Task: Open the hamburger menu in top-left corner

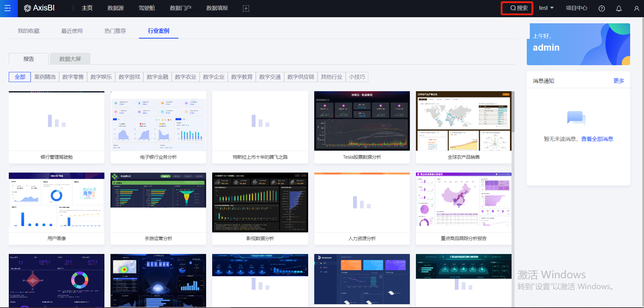Action: (x=7, y=8)
